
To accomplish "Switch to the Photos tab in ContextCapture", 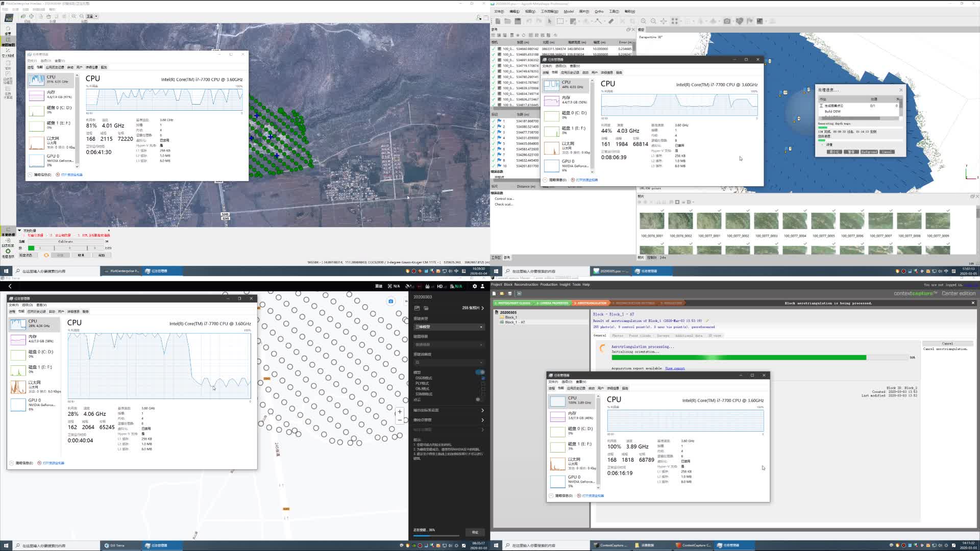I will click(618, 336).
